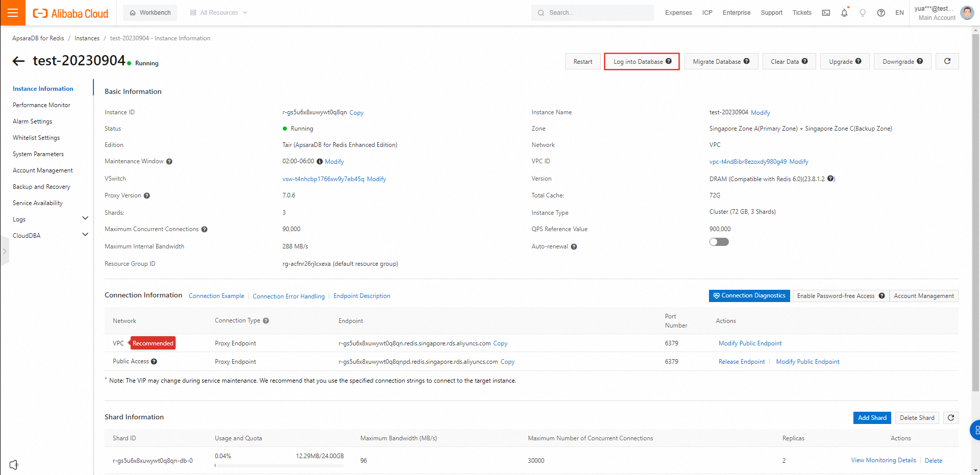Viewport: 980px width, 475px height.
Task: Open Performance Monitor page
Action: 42,105
